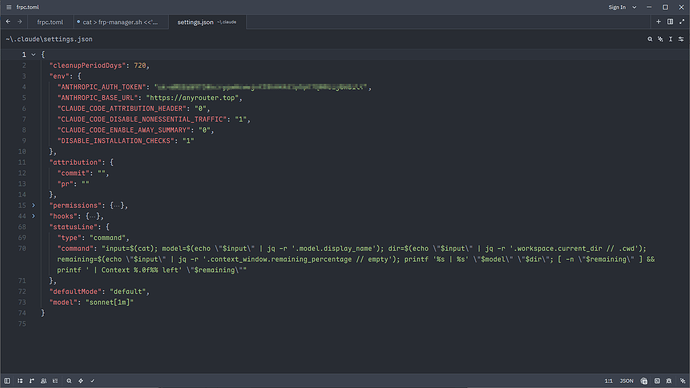
Task: Click the "env" key on line 3
Action: 59,76
